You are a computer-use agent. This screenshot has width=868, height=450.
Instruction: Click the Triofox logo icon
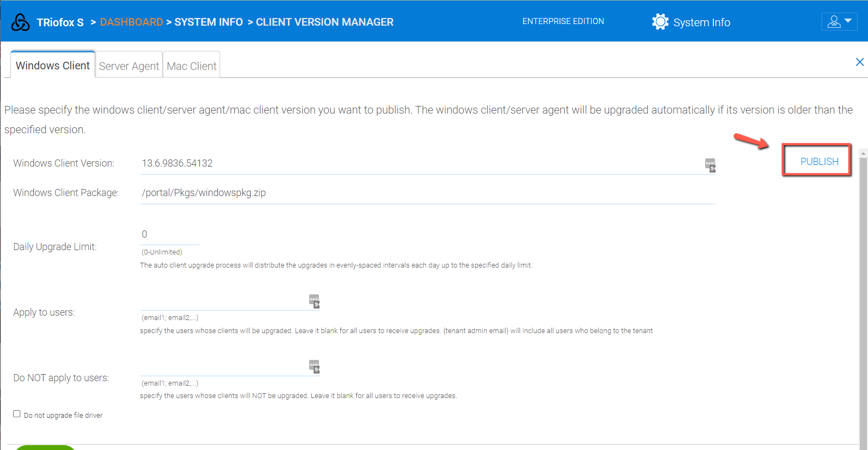point(21,22)
